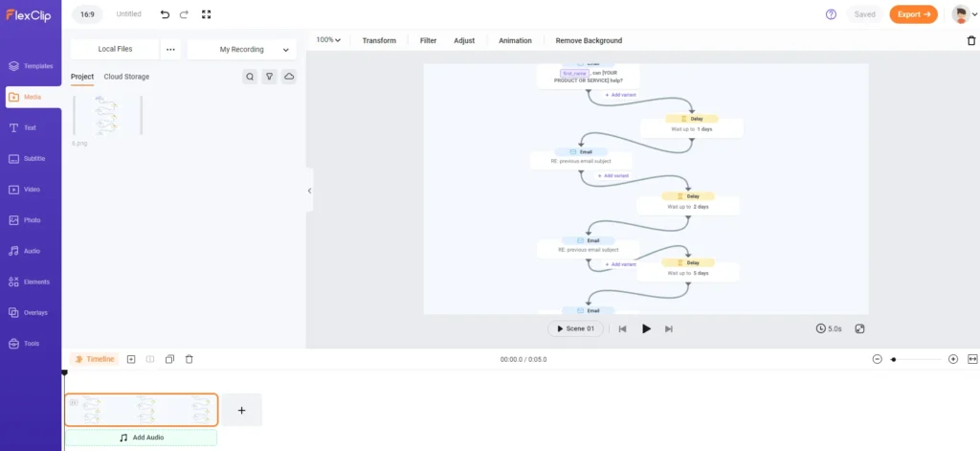The height and width of the screenshot is (451, 980).
Task: Open the account avatar menu
Action: tap(965, 14)
